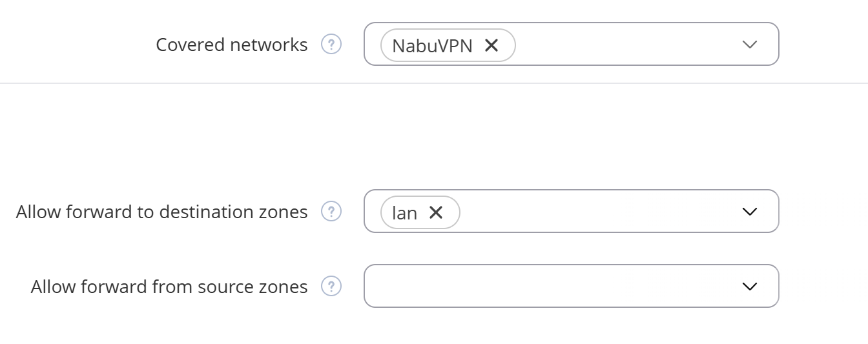Viewport: 868px width, 344px height.
Task: Click inside the empty source zones field
Action: pyautogui.click(x=549, y=286)
